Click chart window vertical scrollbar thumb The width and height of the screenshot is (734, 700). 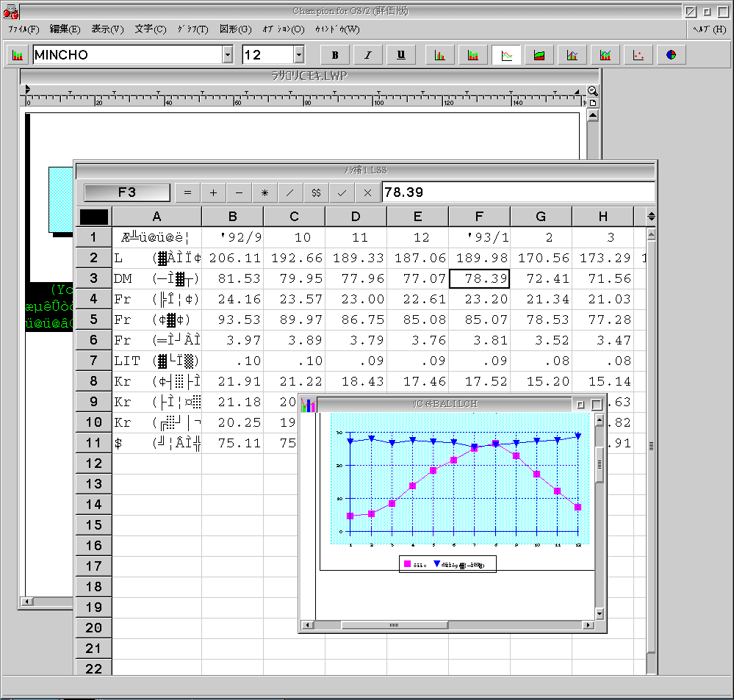(600, 465)
